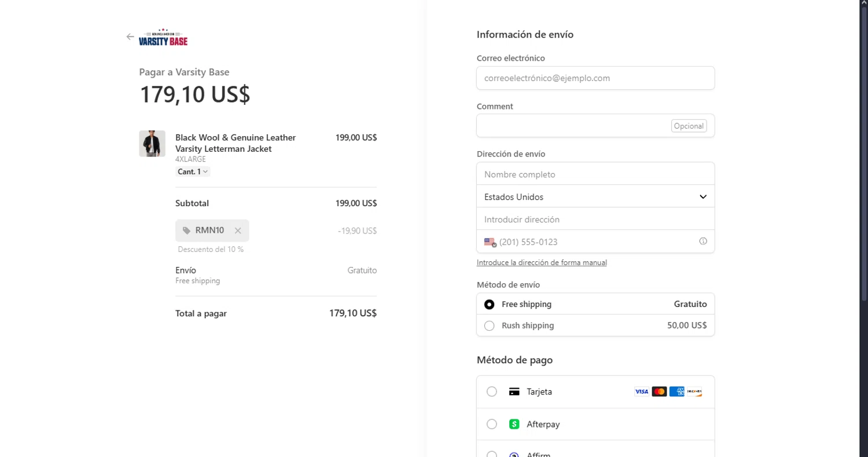The image size is (868, 457).
Task: Click the chevron of the Estados Unidos selector
Action: [x=703, y=197]
